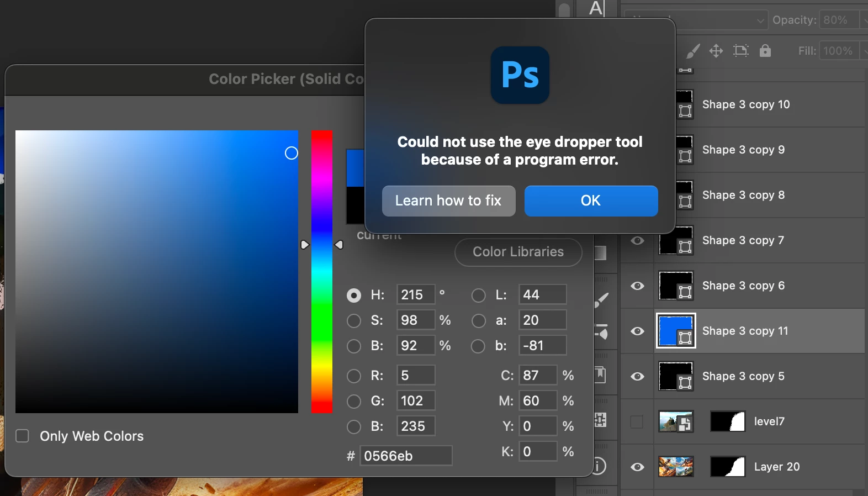Click the lock all padlock icon
This screenshot has width=868, height=496.
pyautogui.click(x=765, y=51)
